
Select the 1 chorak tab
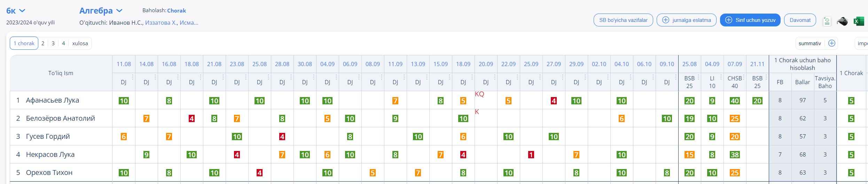(24, 43)
